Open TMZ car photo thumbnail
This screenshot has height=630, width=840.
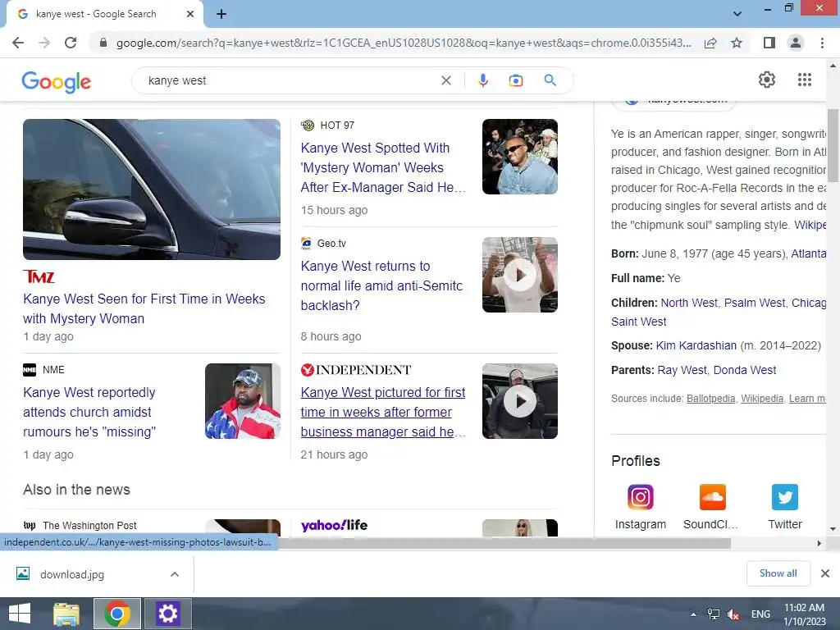[152, 189]
